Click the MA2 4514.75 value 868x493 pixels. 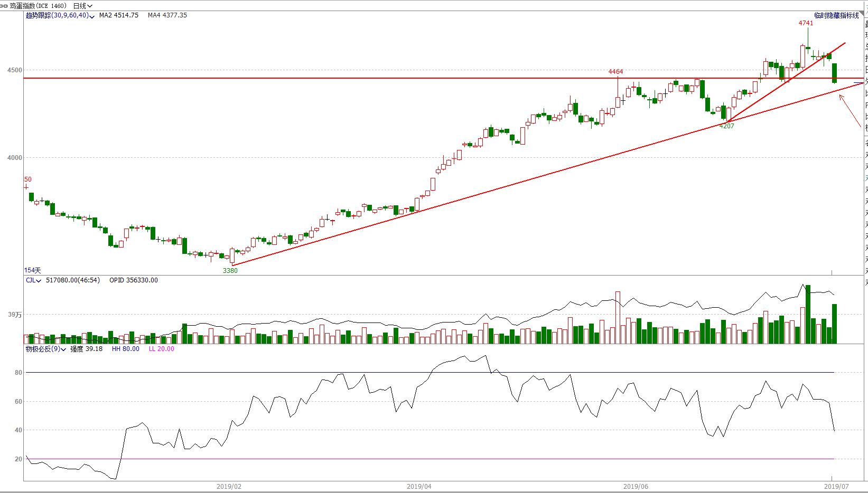(119, 15)
